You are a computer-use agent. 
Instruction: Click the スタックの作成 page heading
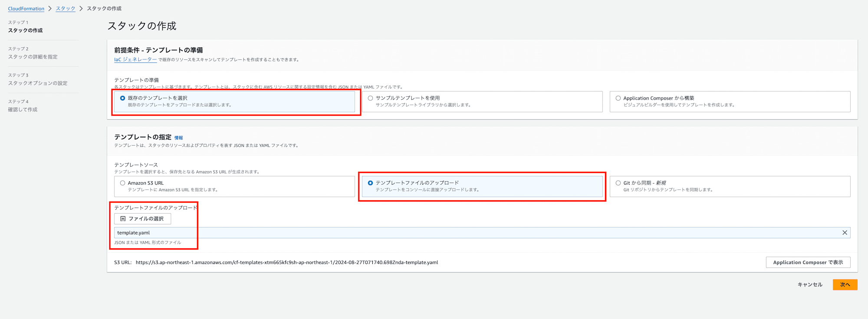click(x=142, y=26)
